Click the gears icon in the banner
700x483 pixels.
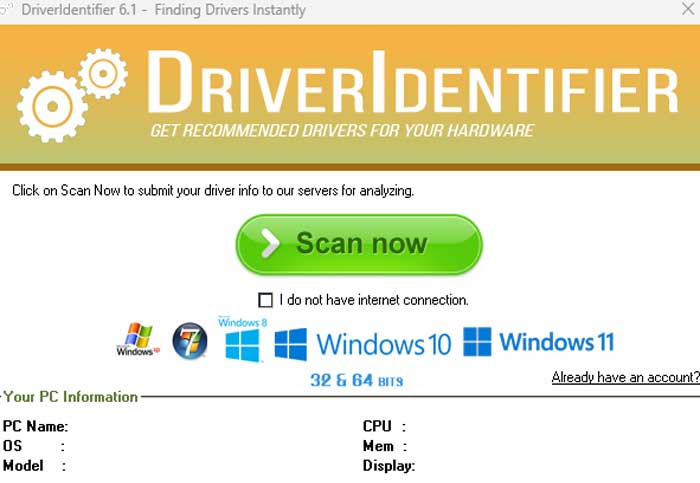72,95
